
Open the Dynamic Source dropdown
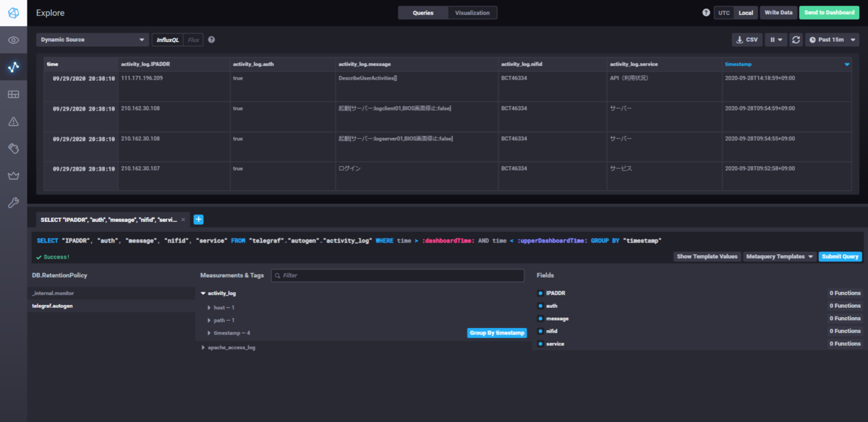click(93, 40)
